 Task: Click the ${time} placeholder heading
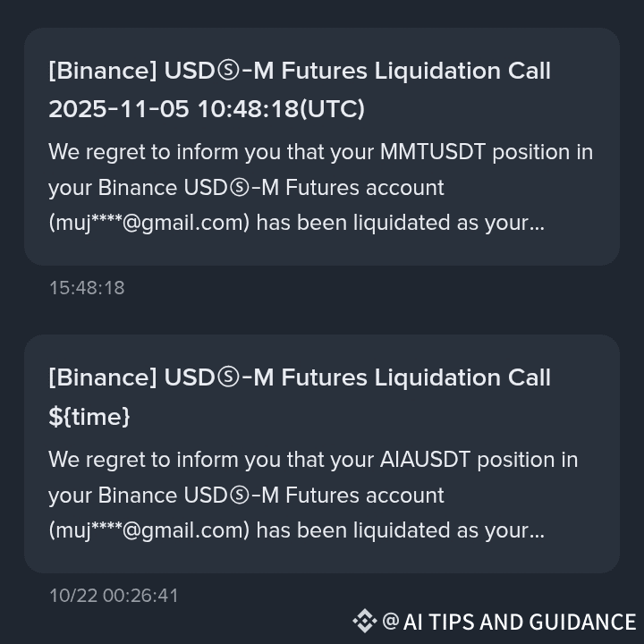coord(89,417)
